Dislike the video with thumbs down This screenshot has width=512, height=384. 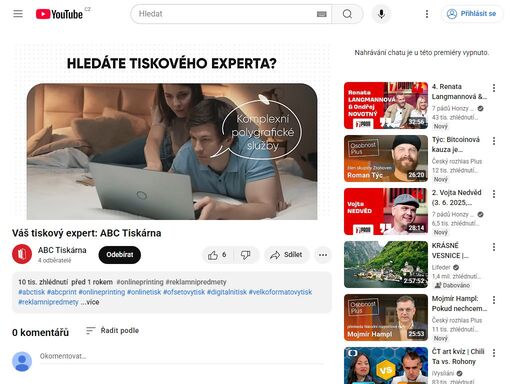pos(246,255)
